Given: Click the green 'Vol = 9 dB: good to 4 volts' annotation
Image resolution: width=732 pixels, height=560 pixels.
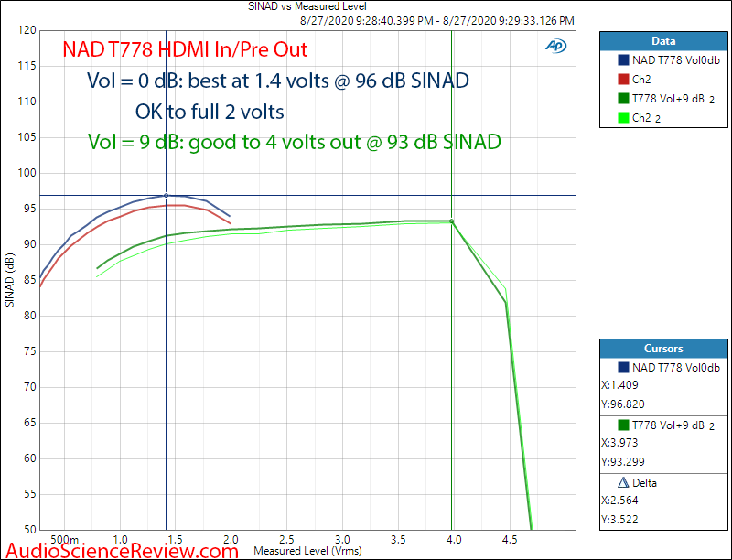Looking at the screenshot, I should click(295, 142).
